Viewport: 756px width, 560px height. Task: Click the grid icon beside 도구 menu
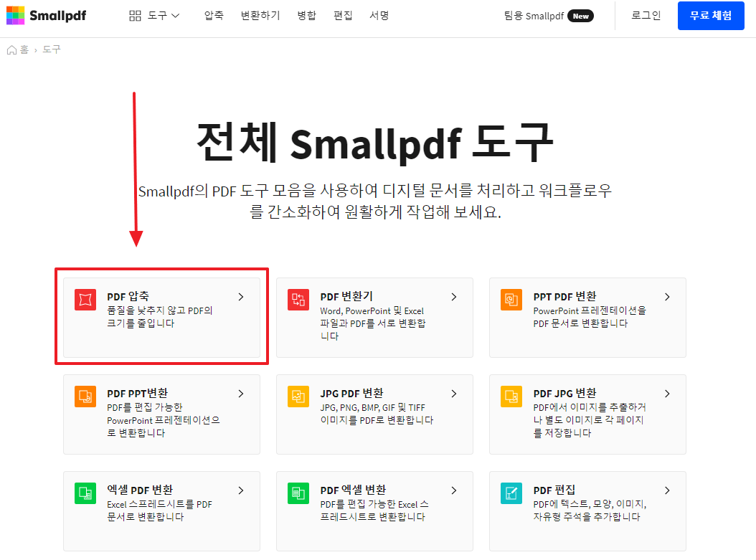click(x=135, y=16)
